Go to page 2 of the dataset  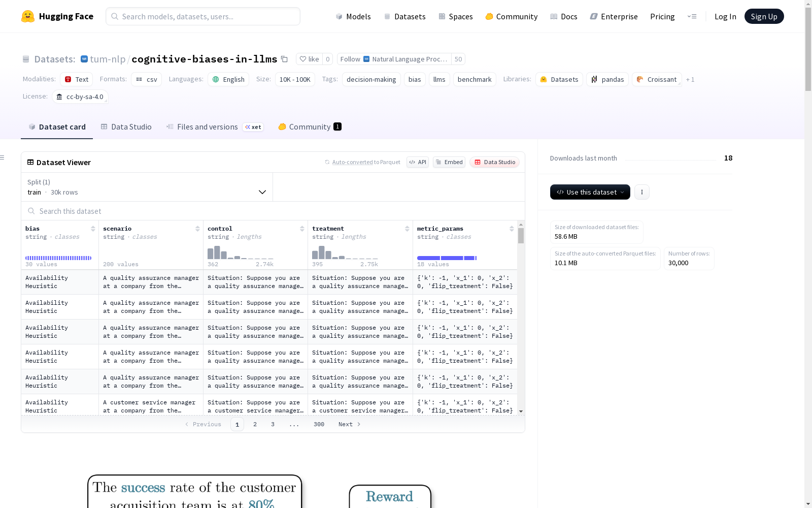point(255,424)
